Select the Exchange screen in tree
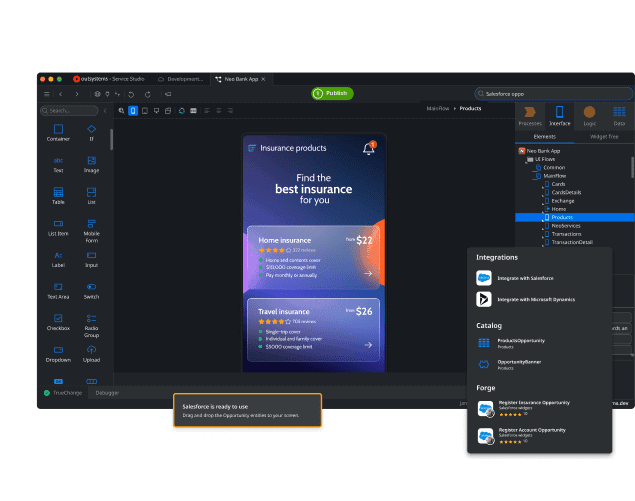The width and height of the screenshot is (635, 501). point(559,201)
